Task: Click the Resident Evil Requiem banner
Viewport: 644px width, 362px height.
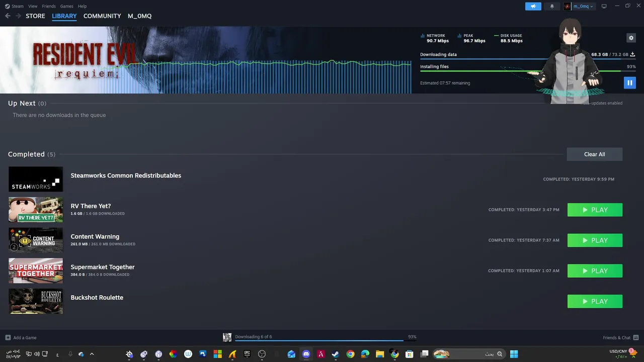Action: pyautogui.click(x=205, y=60)
